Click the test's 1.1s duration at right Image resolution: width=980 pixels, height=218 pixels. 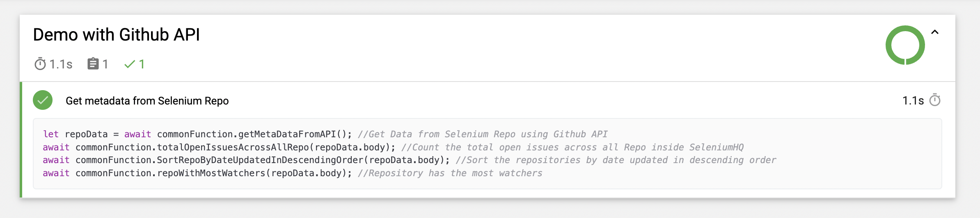(x=913, y=101)
